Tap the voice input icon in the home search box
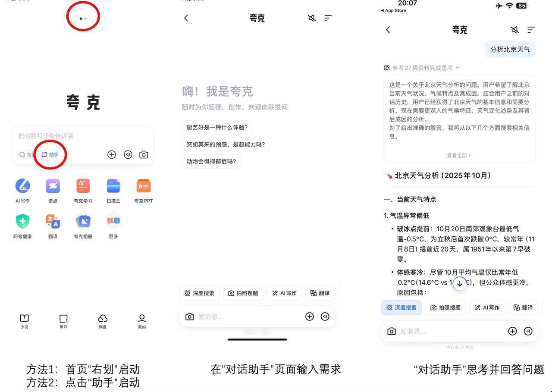This screenshot has width=552, height=392. tap(128, 154)
